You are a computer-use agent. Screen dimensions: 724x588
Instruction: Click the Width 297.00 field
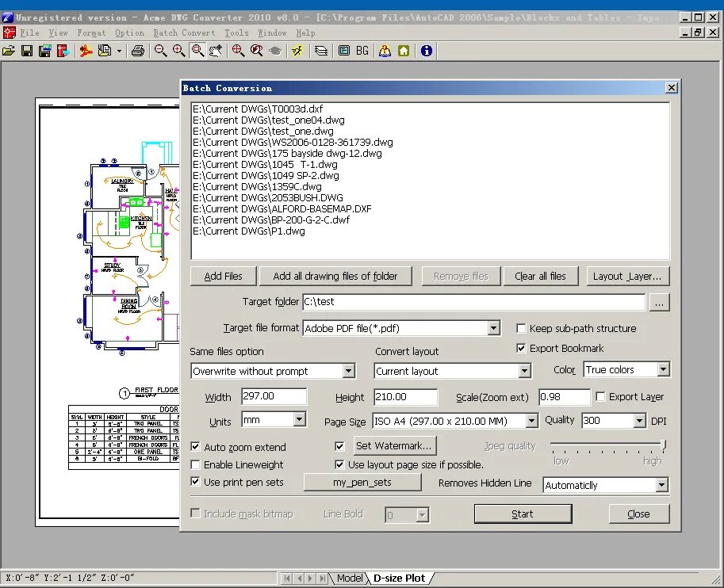(274, 396)
